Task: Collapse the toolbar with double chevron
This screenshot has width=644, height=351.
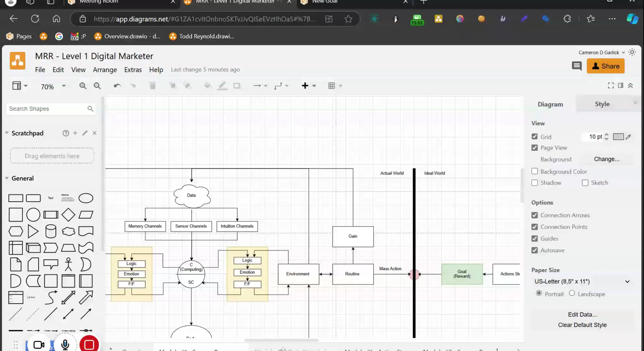Action: pos(630,85)
